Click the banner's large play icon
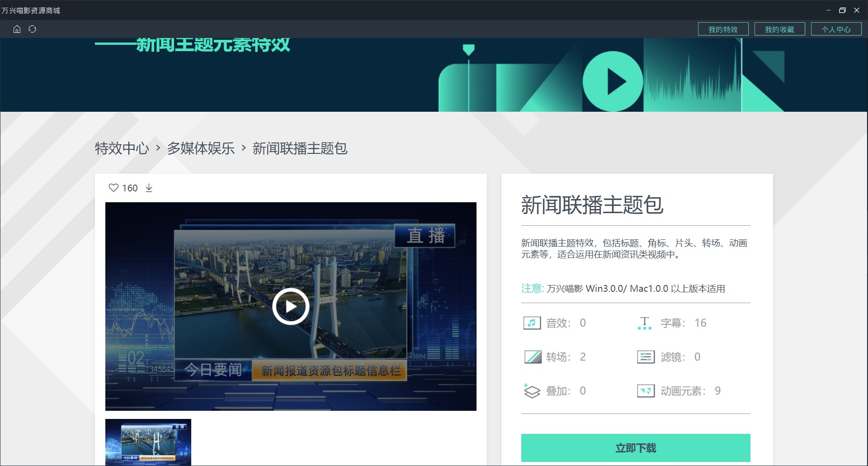 pyautogui.click(x=613, y=81)
